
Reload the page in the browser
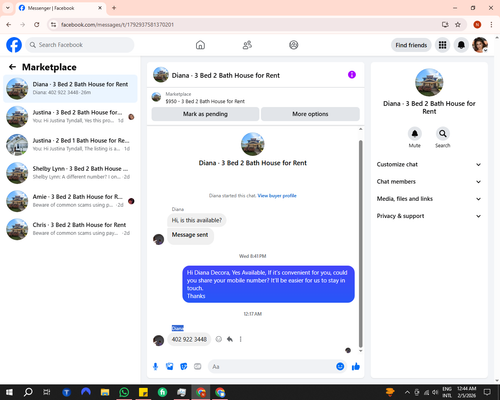point(37,24)
